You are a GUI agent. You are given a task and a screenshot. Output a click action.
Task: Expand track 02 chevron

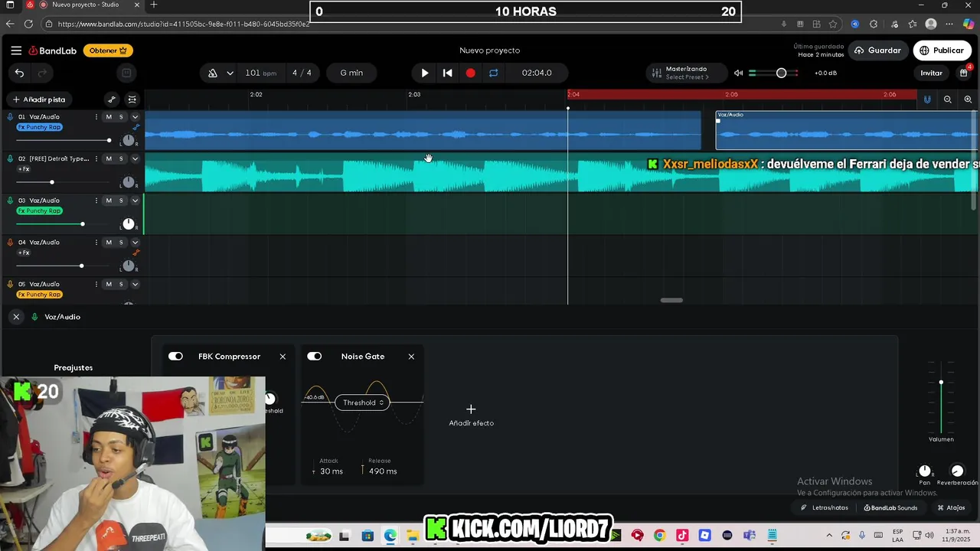135,159
